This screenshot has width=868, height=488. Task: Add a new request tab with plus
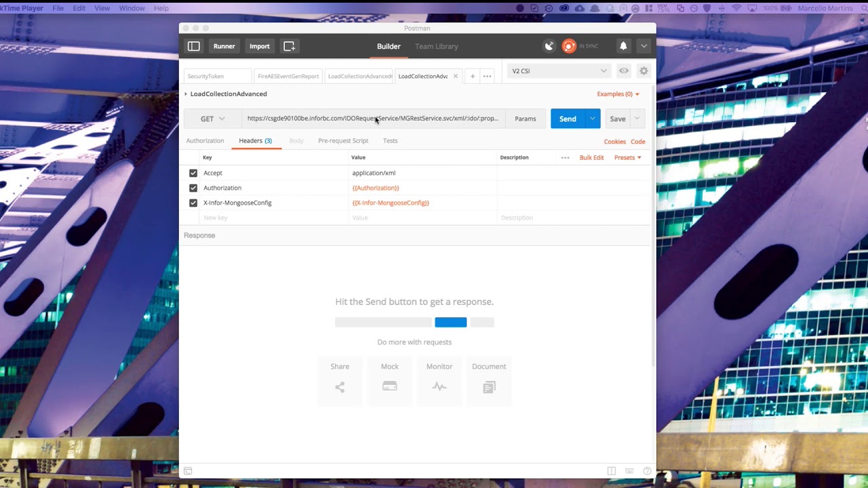[x=473, y=76]
